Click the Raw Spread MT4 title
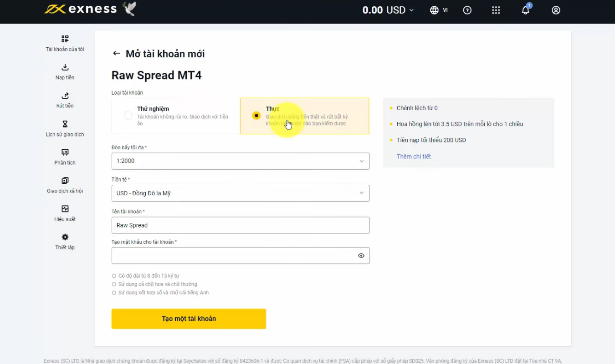 coord(157,75)
